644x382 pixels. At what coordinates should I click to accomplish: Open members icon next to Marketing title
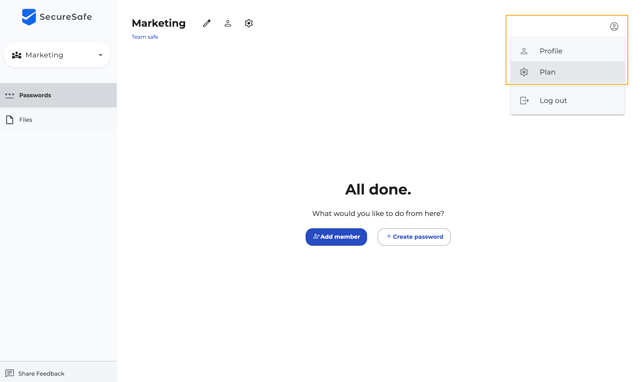click(228, 23)
